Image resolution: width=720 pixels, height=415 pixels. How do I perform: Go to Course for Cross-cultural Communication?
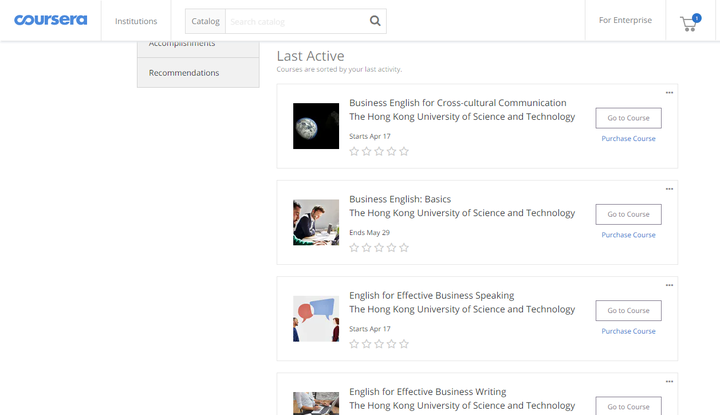click(x=628, y=118)
